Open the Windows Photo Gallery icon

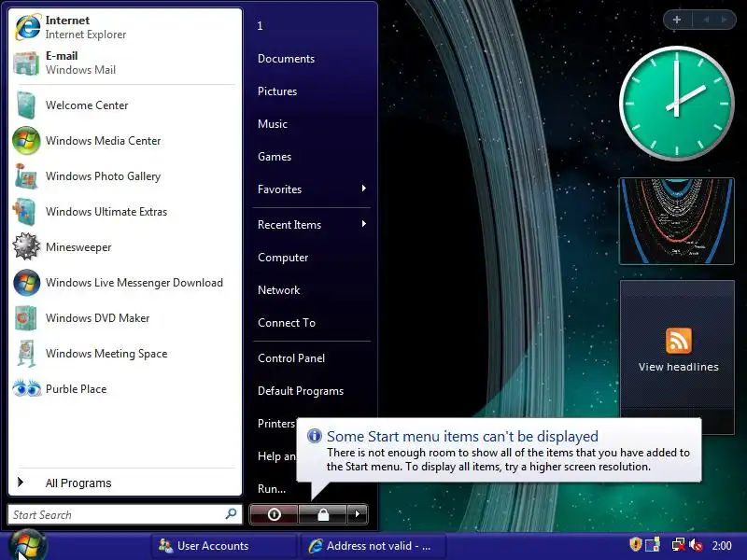26,175
